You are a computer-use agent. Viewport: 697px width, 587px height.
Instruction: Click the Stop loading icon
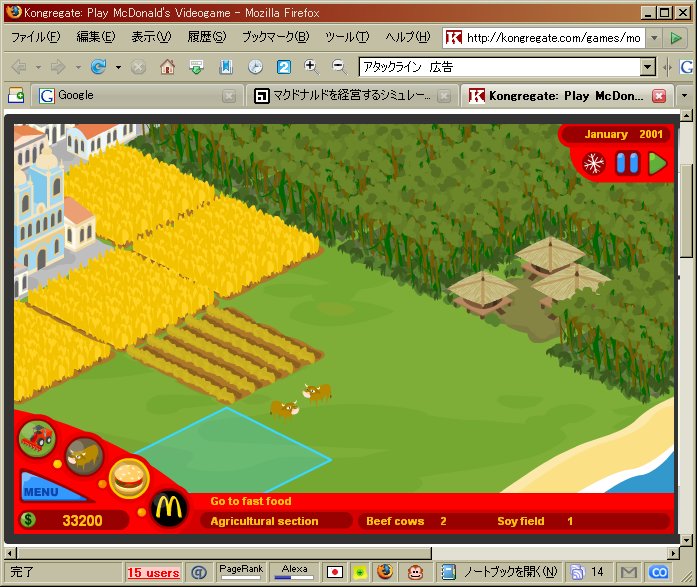tap(138, 67)
